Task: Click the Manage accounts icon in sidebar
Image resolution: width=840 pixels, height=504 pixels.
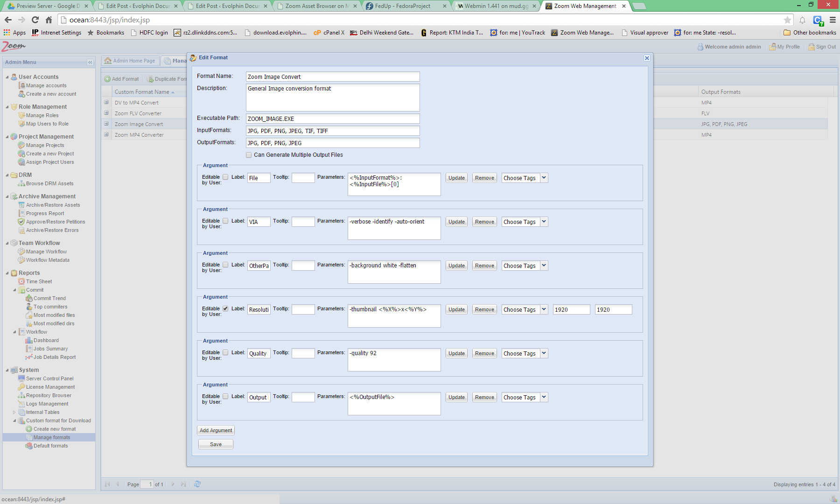Action: (x=21, y=85)
